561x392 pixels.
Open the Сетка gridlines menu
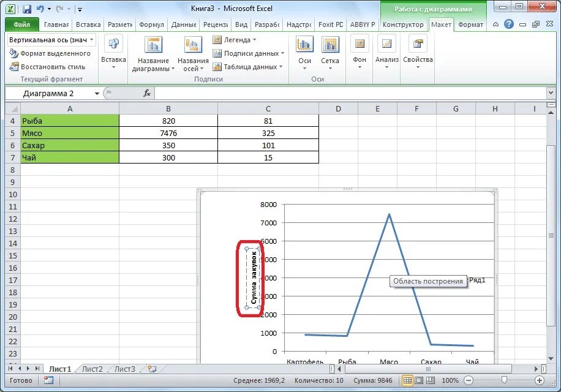(330, 53)
